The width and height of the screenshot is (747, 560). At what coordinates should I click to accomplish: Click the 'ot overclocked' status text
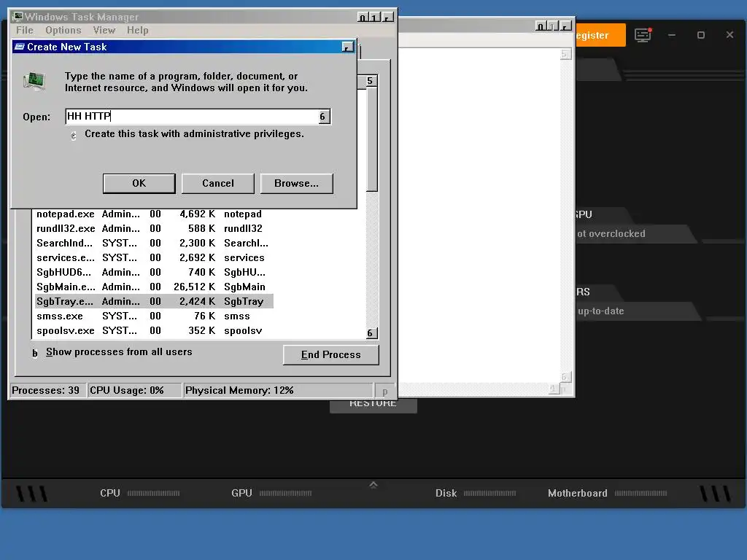pos(611,234)
